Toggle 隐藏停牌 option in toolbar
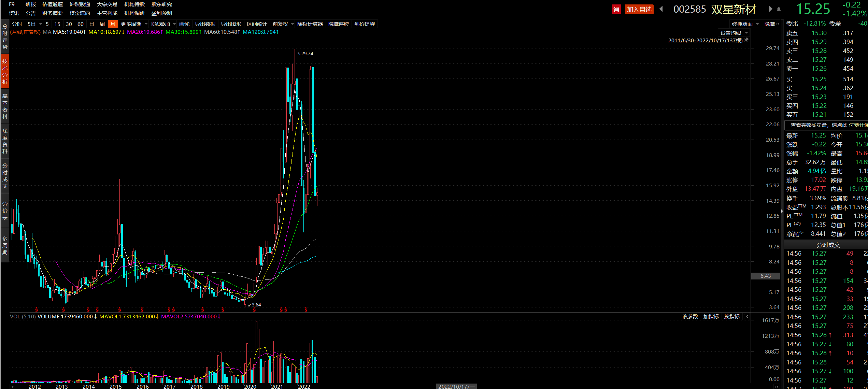868x389 pixels. 338,24
